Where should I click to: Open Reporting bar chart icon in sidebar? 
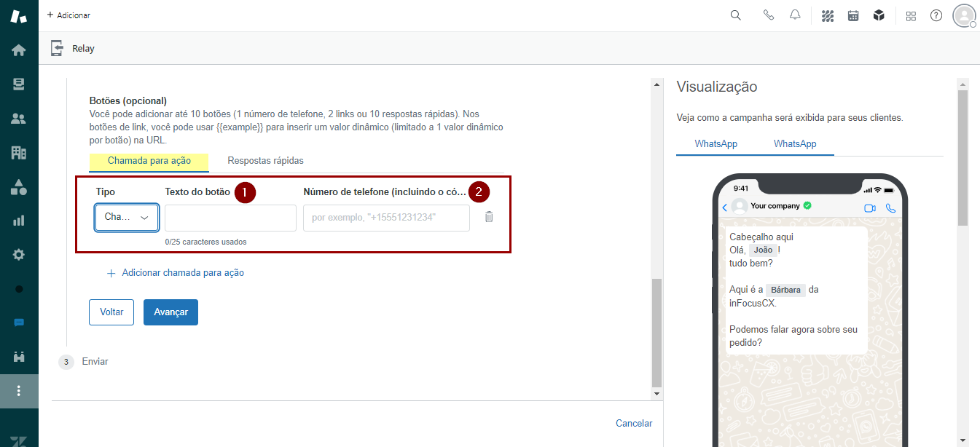tap(19, 220)
